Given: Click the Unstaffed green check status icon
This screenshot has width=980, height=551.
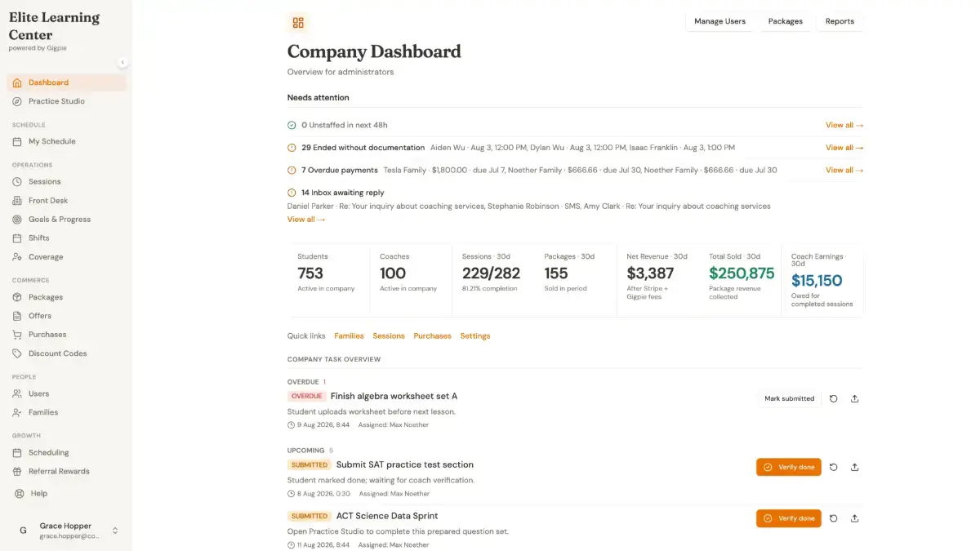Looking at the screenshot, I should [292, 125].
